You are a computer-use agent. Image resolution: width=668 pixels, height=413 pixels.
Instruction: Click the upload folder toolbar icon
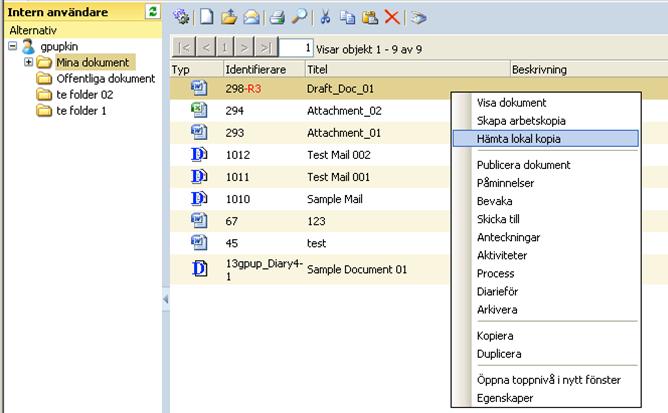coord(229,17)
